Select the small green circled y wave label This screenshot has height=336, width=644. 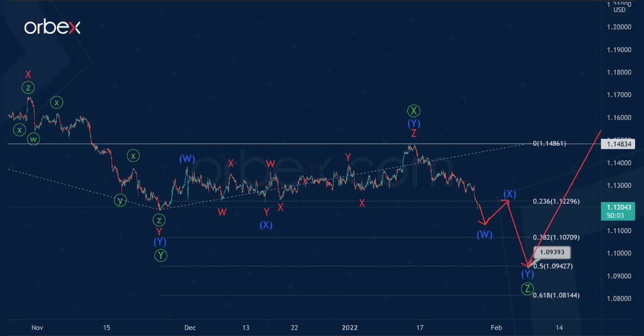pos(121,200)
